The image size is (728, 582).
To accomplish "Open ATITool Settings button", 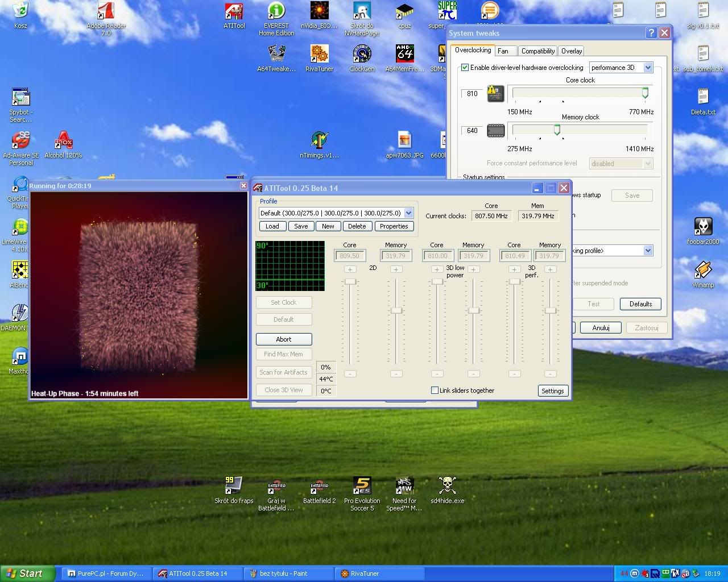I will (x=553, y=390).
